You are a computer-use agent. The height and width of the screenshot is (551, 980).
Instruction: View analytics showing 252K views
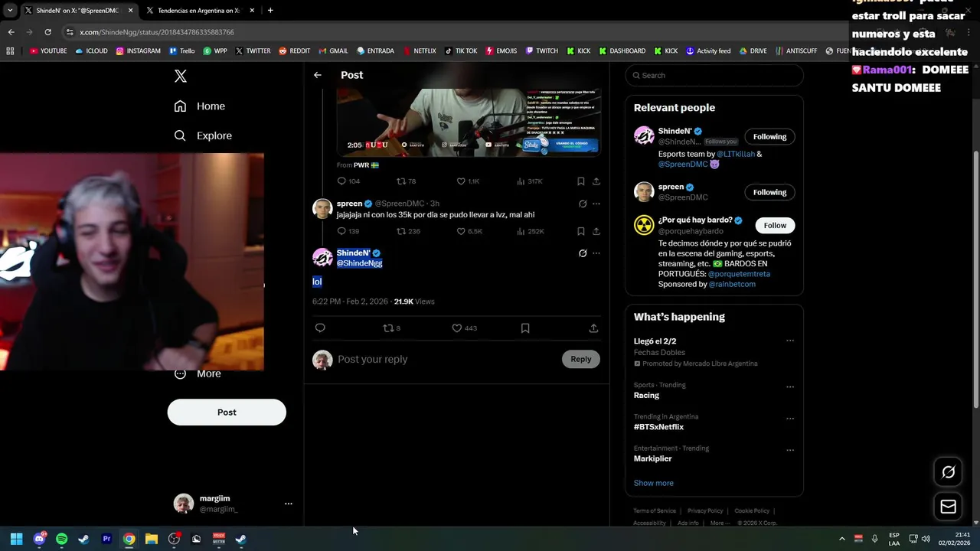pos(531,231)
